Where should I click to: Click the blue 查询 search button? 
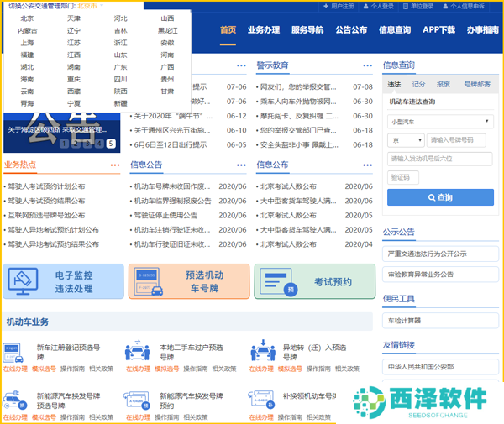pyautogui.click(x=440, y=197)
